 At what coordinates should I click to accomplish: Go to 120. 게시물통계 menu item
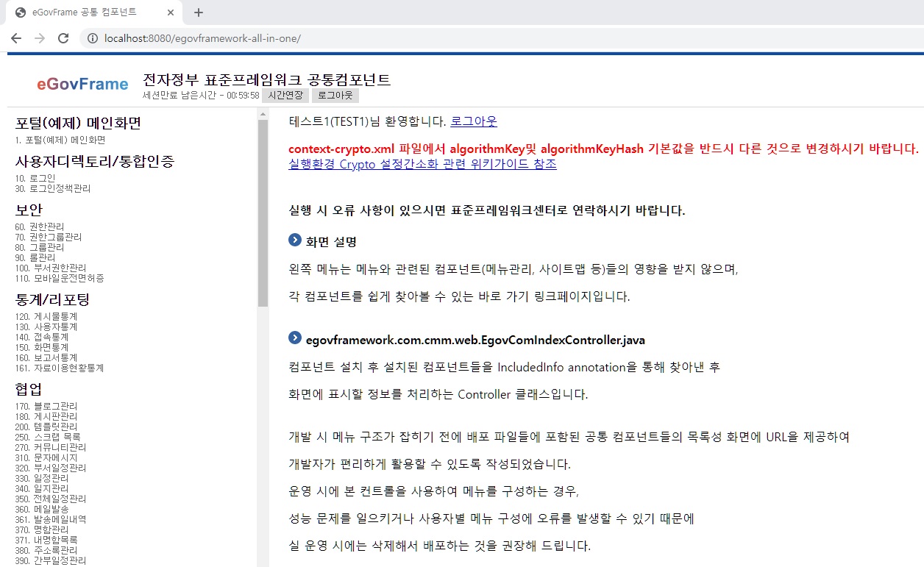(46, 316)
